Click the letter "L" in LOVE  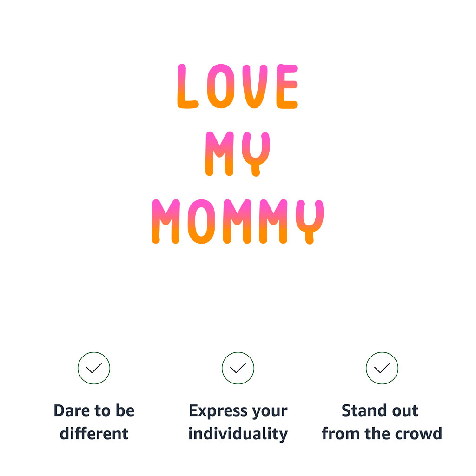[186, 86]
